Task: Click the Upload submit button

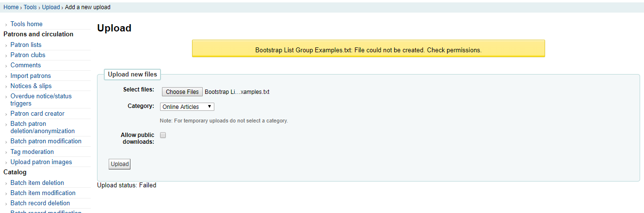Action: pyautogui.click(x=119, y=164)
